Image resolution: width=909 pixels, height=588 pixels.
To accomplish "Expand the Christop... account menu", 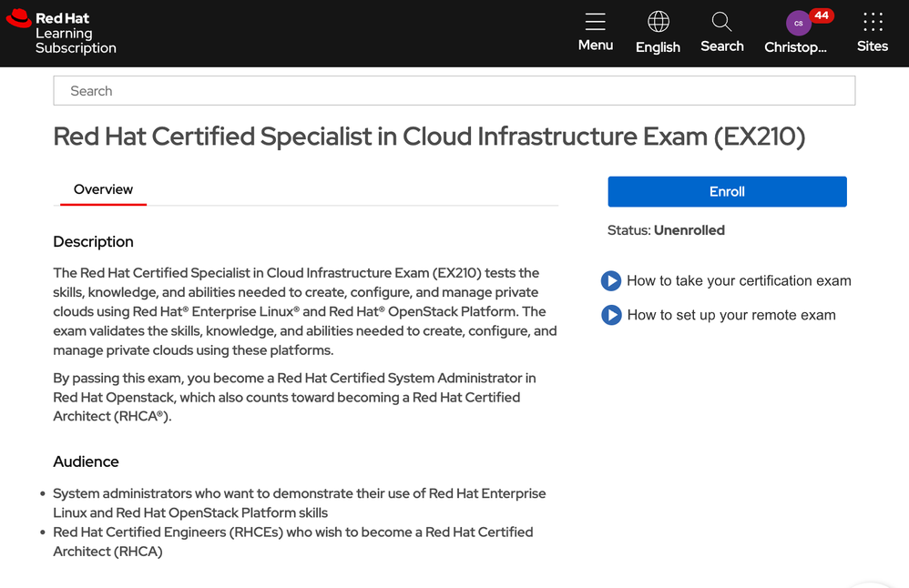I will tap(795, 47).
